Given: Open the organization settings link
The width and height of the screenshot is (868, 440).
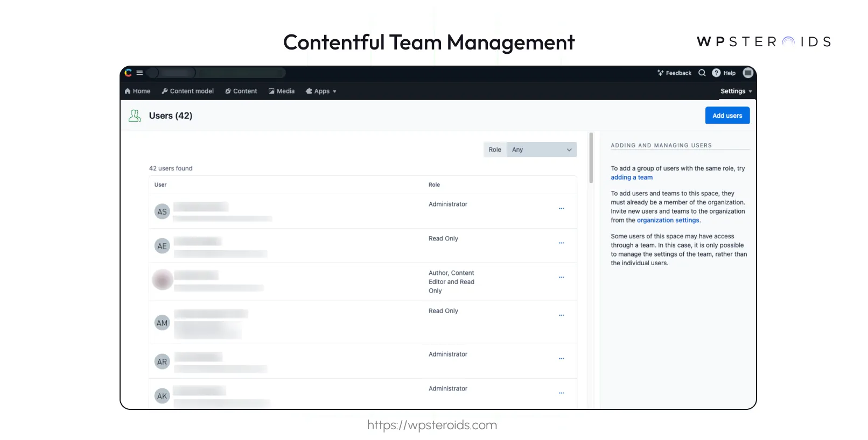Looking at the screenshot, I should pos(668,220).
